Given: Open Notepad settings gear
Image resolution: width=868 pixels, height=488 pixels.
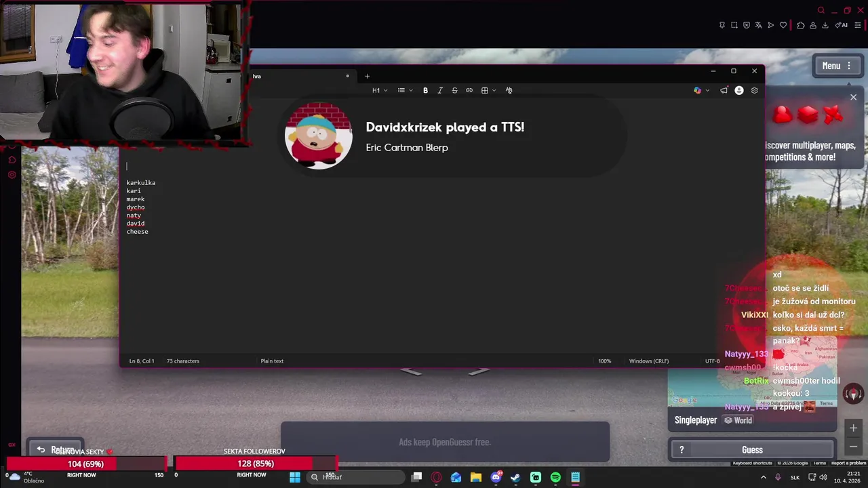Looking at the screenshot, I should pos(754,90).
